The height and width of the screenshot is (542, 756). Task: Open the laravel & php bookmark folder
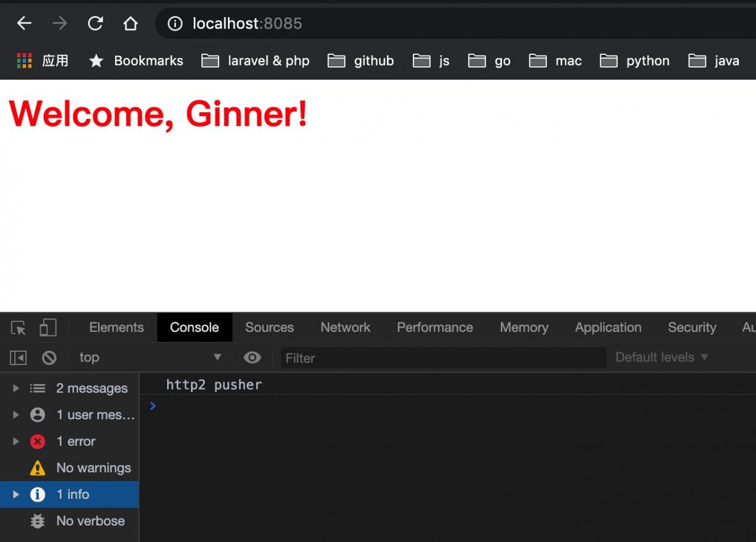[x=255, y=61]
